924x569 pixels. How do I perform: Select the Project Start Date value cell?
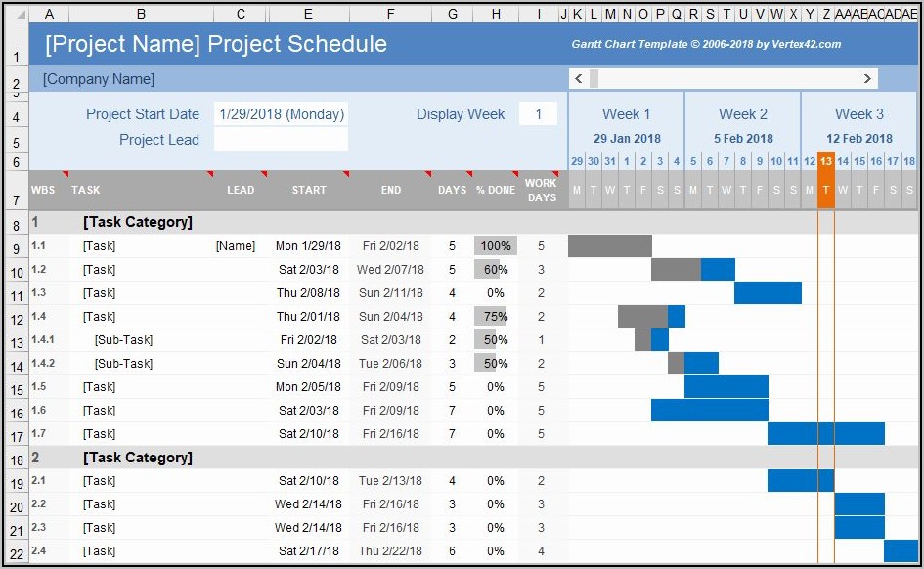coord(282,114)
